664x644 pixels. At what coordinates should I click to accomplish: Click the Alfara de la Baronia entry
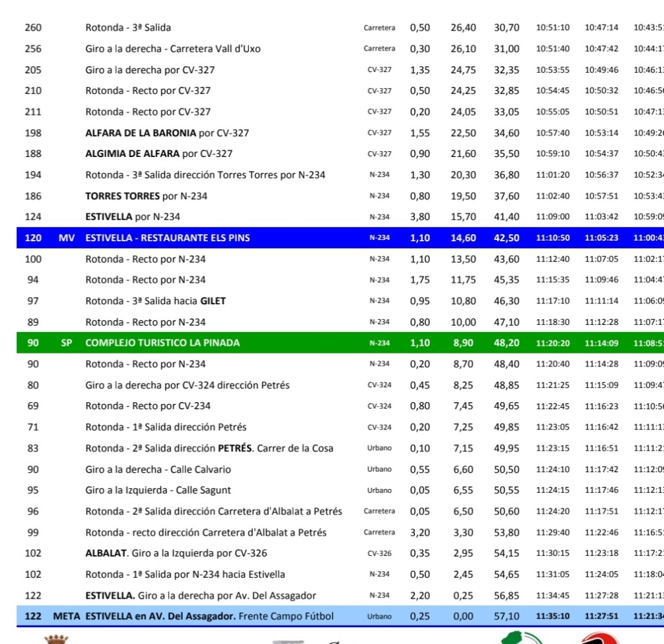tap(167, 133)
